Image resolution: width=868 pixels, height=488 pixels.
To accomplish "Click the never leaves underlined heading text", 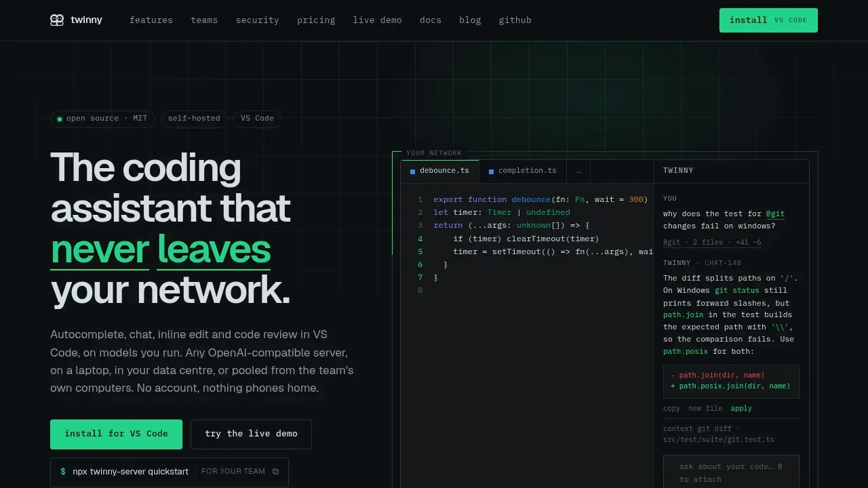I will pos(161,249).
